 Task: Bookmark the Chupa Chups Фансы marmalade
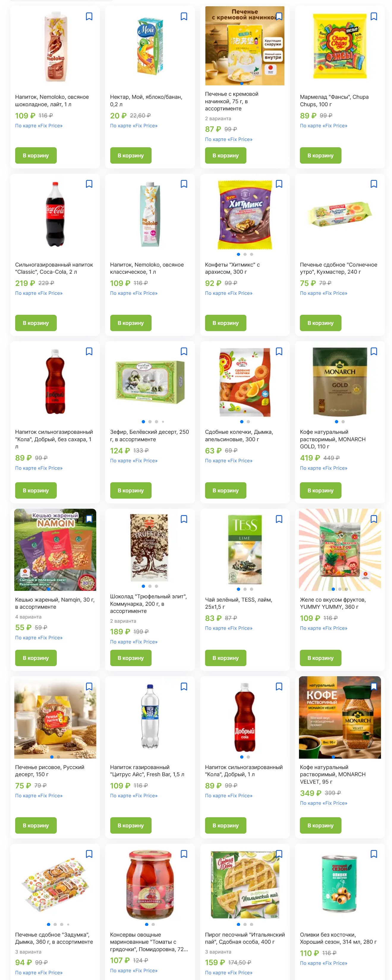[x=374, y=16]
